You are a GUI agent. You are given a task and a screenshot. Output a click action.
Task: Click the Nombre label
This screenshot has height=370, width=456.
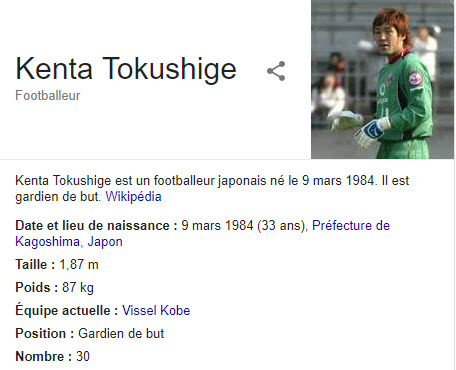(x=44, y=356)
